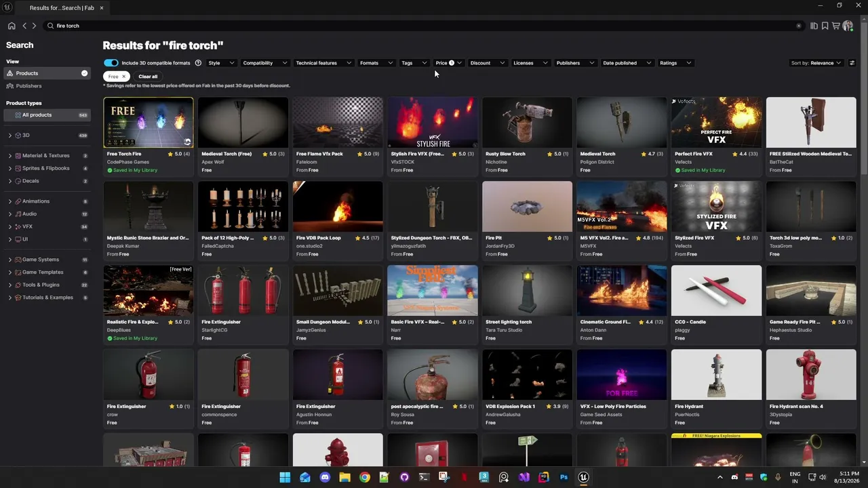Expand the Audio category
The height and width of the screenshot is (488, 868).
(10, 214)
